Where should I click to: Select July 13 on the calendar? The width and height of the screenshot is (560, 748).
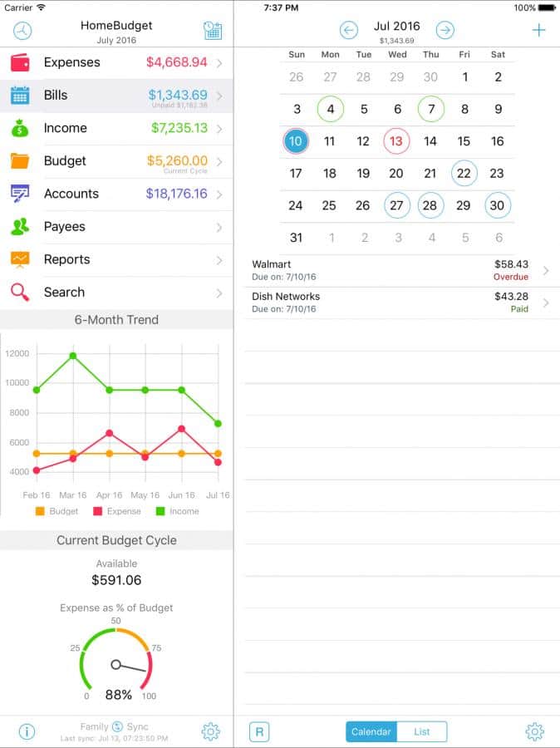point(396,141)
